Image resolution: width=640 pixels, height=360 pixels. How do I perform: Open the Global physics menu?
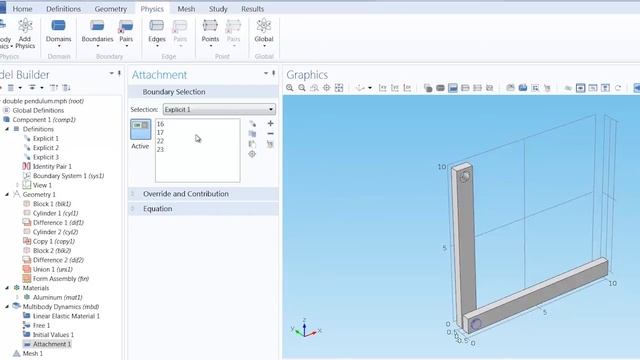[264, 33]
